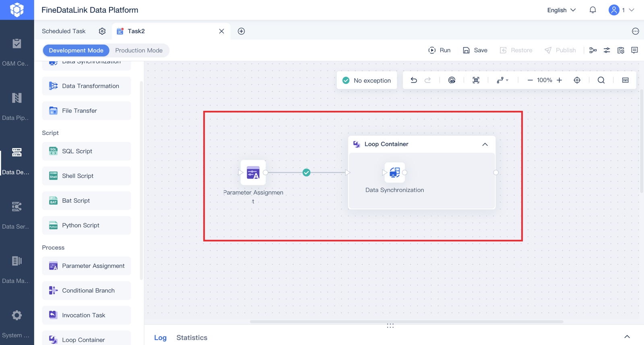Zoom out the canvas with minus
The width and height of the screenshot is (644, 345).
point(530,80)
